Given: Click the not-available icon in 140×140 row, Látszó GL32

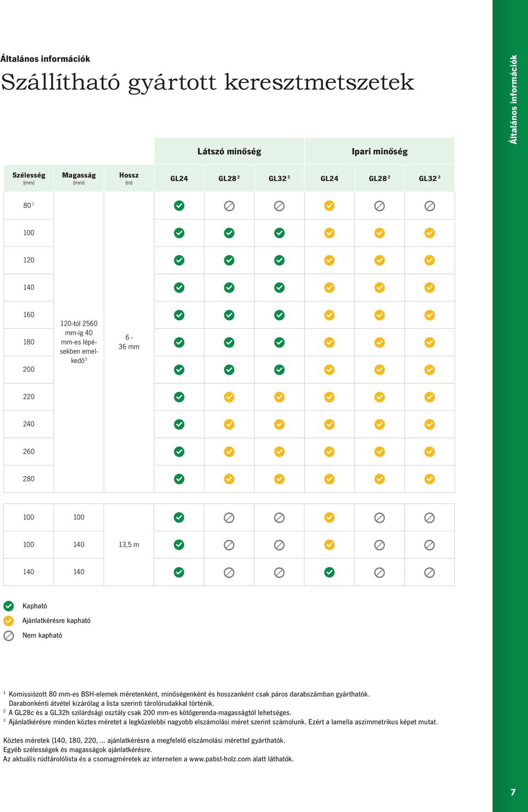Looking at the screenshot, I should coord(279,573).
